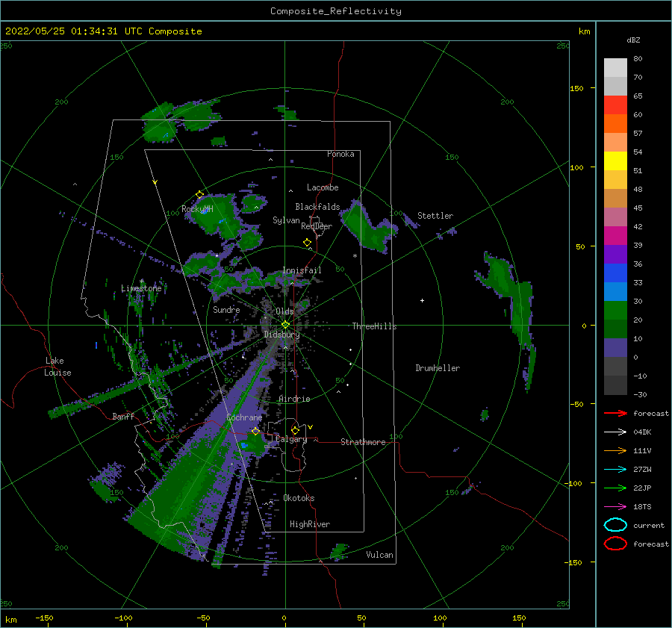Screen dimensions: 672x628
Task: Click the white 04DK arrow icon
Action: click(x=615, y=432)
